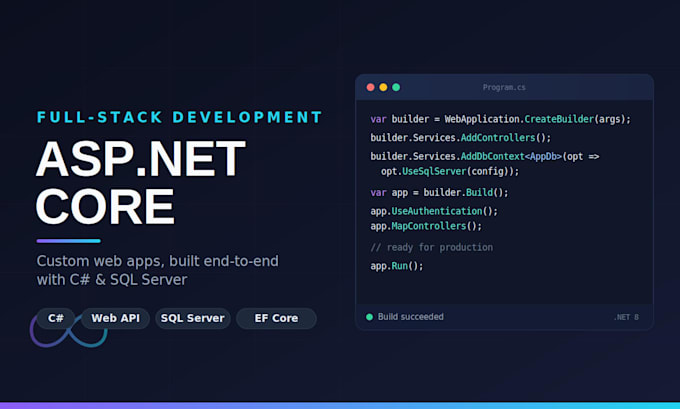Click the FULL-STACK DEVELOPMENT heading
The image size is (680, 409).
[x=180, y=117]
